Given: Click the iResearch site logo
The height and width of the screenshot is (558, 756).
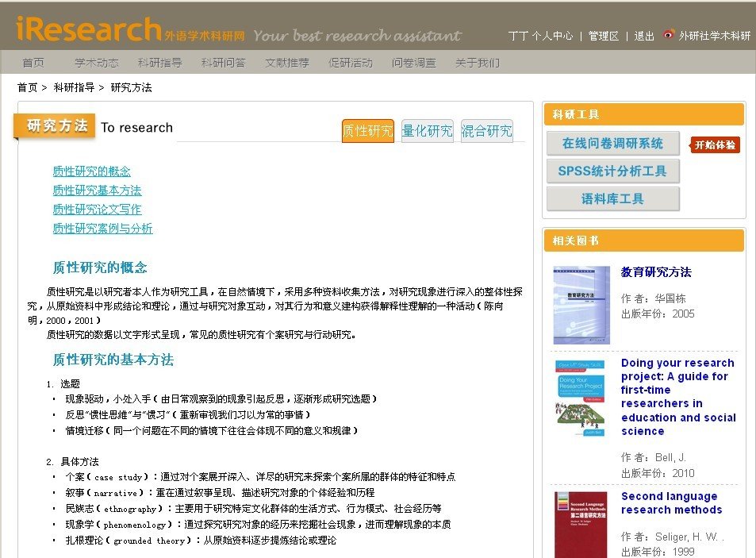Looking at the screenshot, I should click(88, 30).
